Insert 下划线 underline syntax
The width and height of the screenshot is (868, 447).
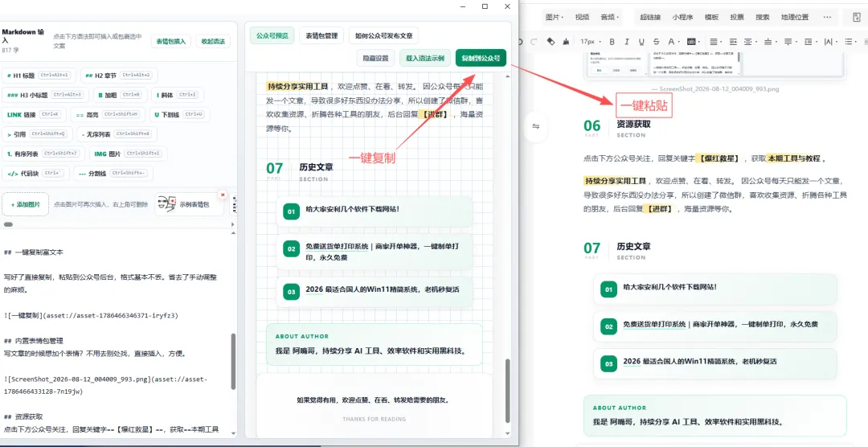pyautogui.click(x=180, y=115)
